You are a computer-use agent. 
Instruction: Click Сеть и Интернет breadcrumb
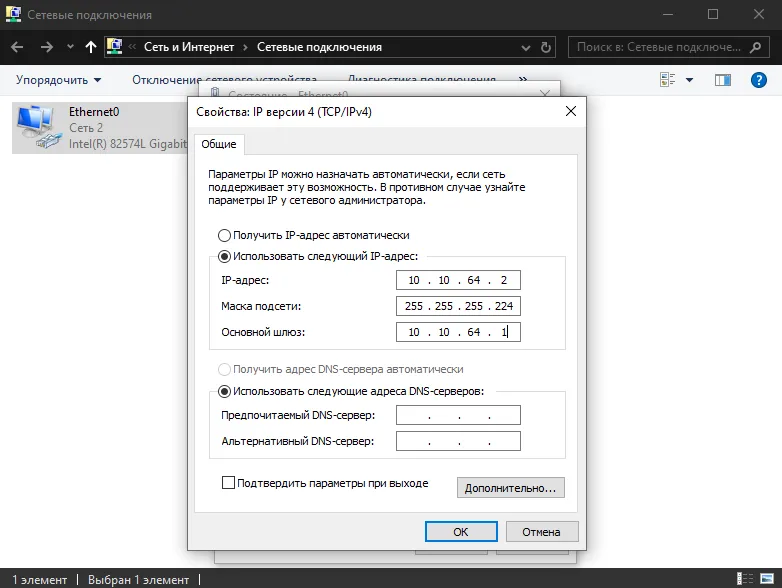tap(189, 47)
